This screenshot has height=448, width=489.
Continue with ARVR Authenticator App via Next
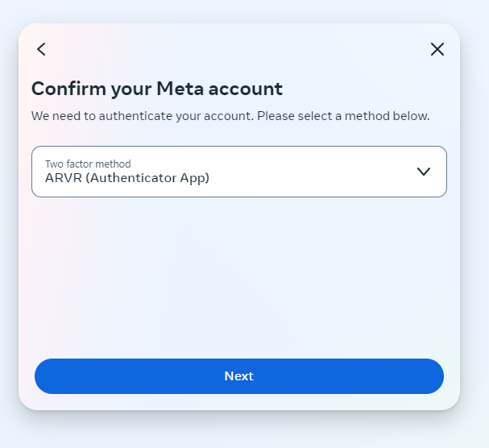pyautogui.click(x=238, y=376)
